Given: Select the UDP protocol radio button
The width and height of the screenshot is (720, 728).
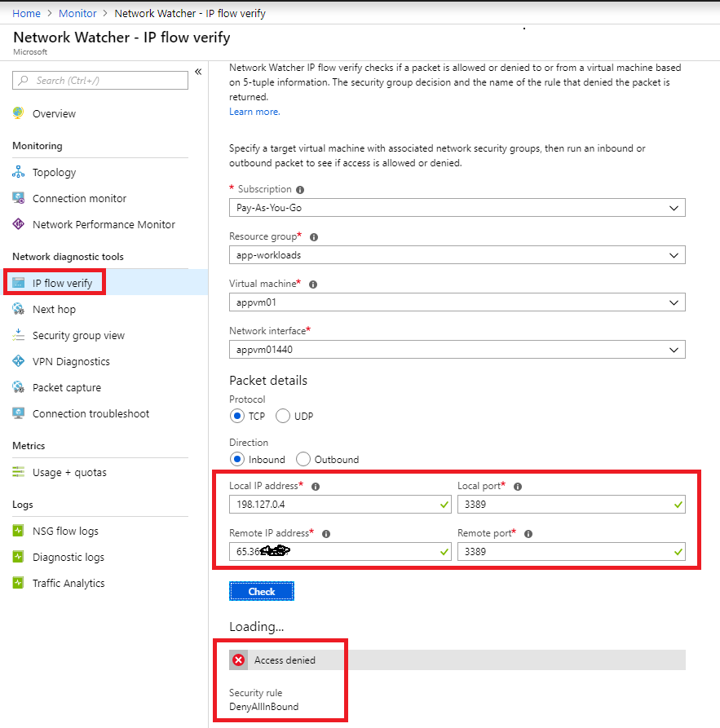Looking at the screenshot, I should [283, 416].
